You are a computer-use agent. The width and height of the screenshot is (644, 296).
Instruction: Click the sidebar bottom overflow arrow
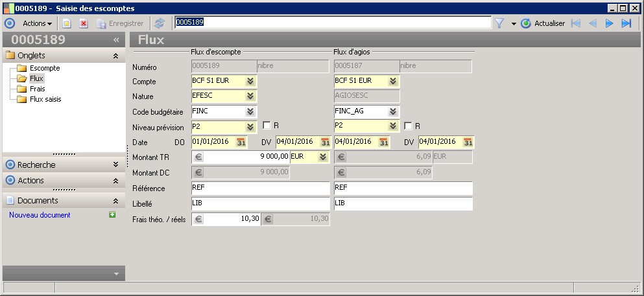116,273
